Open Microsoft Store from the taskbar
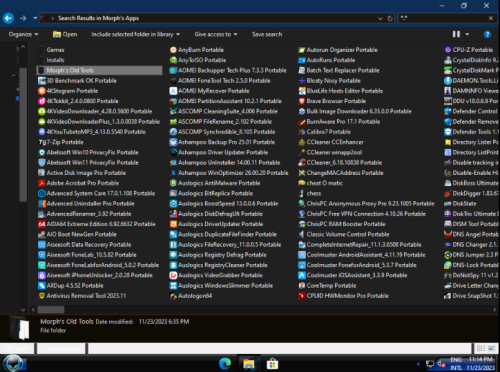 click(x=272, y=363)
